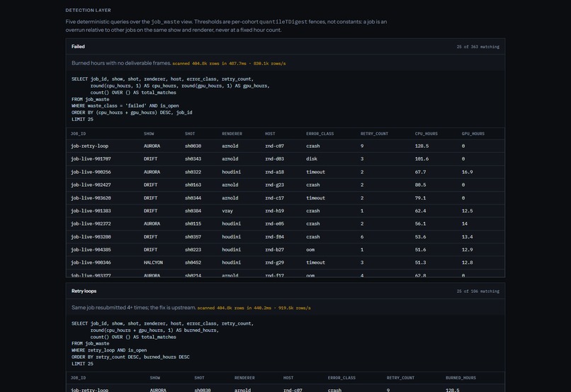Click the RENDERER column header in Failed table
Image resolution: width=571 pixels, height=392 pixels.
click(232, 134)
